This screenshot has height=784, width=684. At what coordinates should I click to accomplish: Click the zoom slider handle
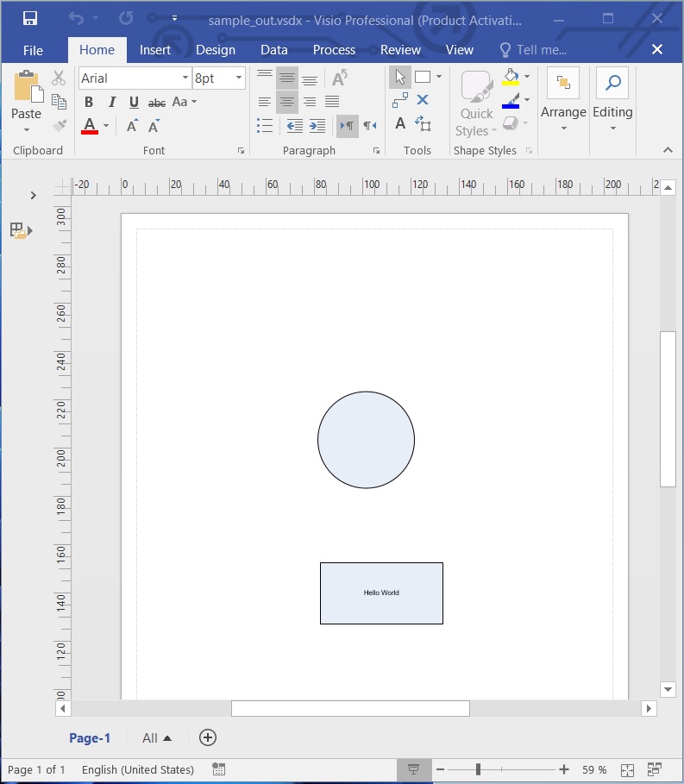tap(478, 769)
